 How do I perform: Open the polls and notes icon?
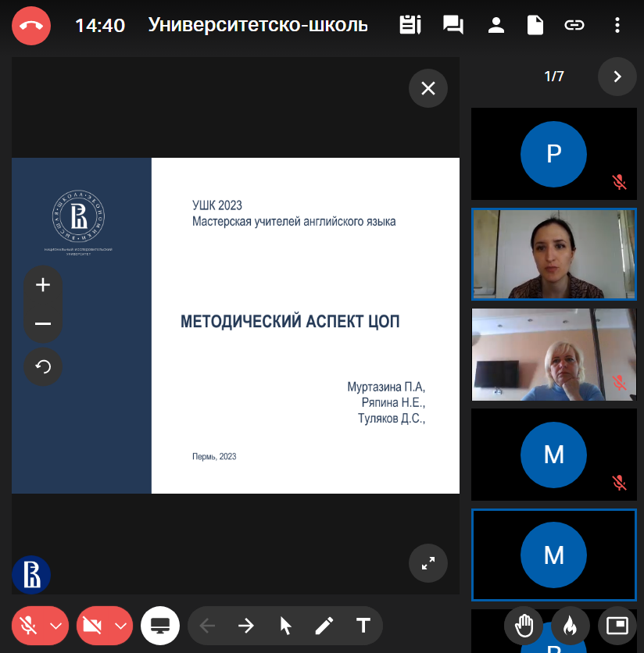pos(410,25)
